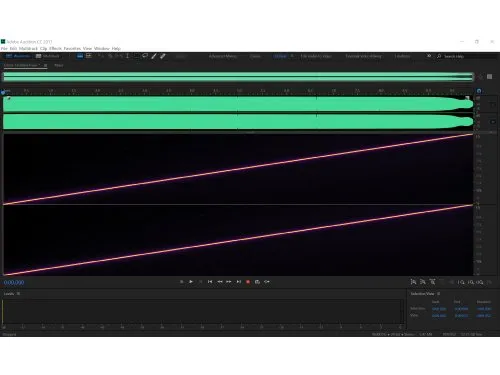
Task: Toggle spectral frequency display button
Action: point(80,56)
